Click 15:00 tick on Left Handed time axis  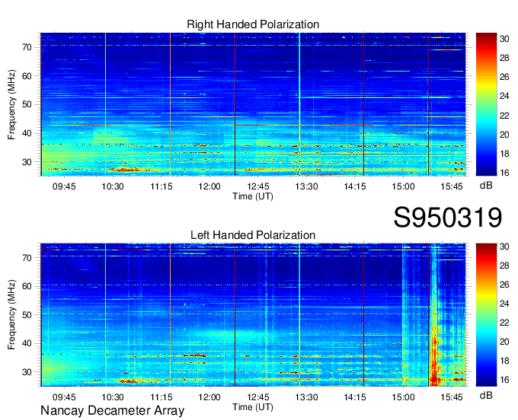point(404,397)
